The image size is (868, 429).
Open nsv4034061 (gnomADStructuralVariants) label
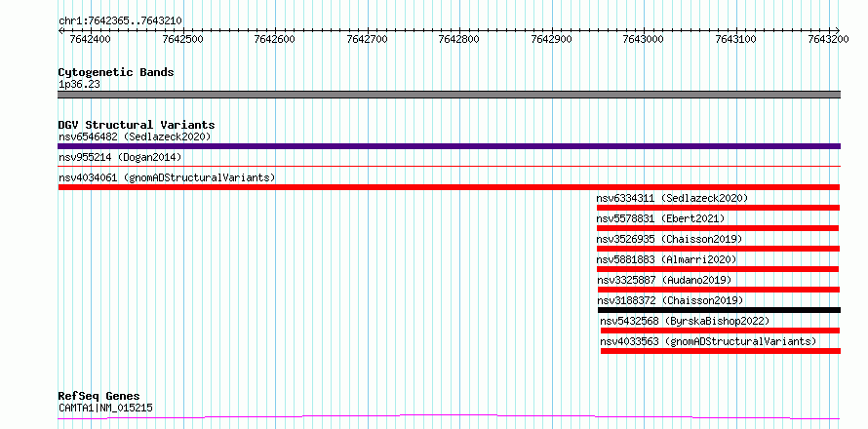167,177
